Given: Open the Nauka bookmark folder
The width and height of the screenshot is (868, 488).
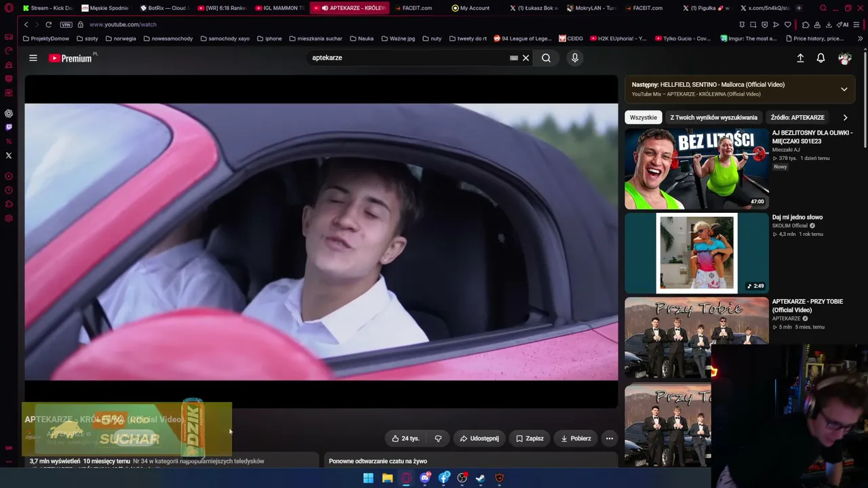Looking at the screenshot, I should pyautogui.click(x=361, y=39).
